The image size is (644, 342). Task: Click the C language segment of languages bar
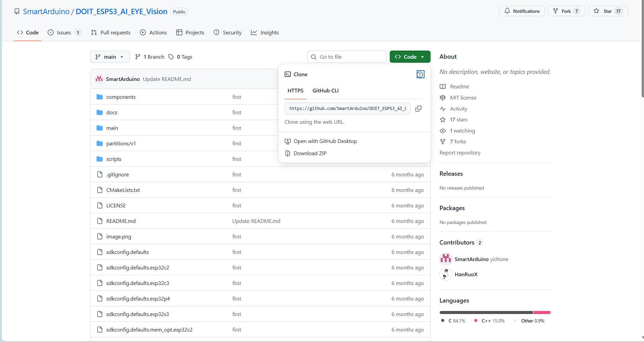[x=486, y=312]
